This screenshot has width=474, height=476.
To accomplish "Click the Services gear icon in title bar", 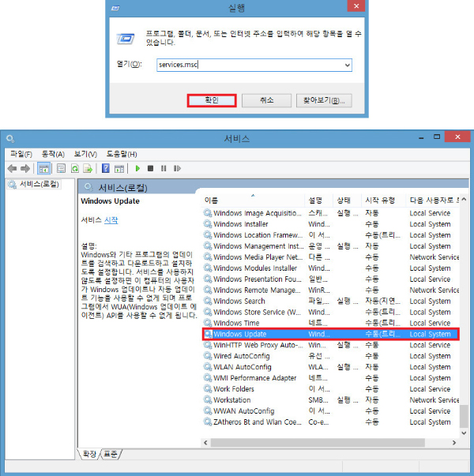I will [x=10, y=139].
